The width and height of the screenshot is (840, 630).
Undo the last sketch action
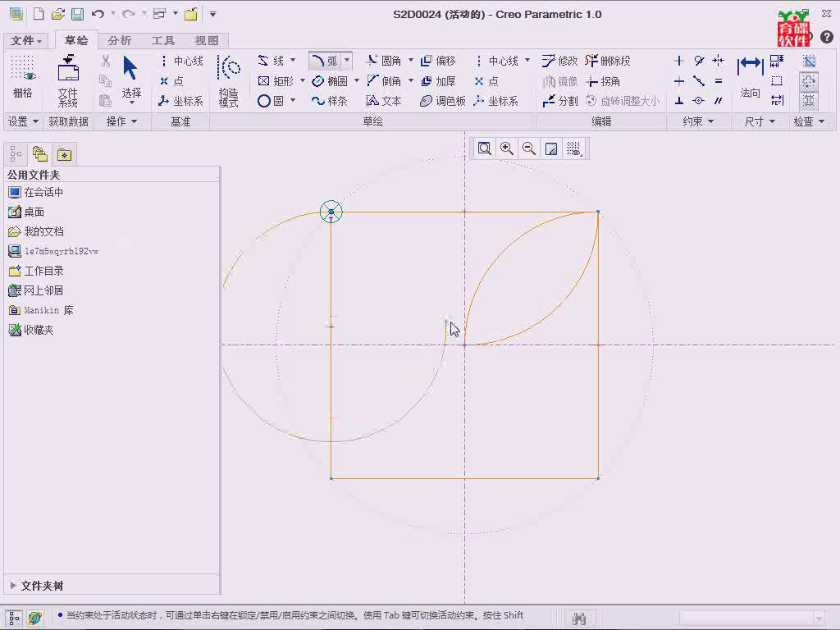pos(98,14)
